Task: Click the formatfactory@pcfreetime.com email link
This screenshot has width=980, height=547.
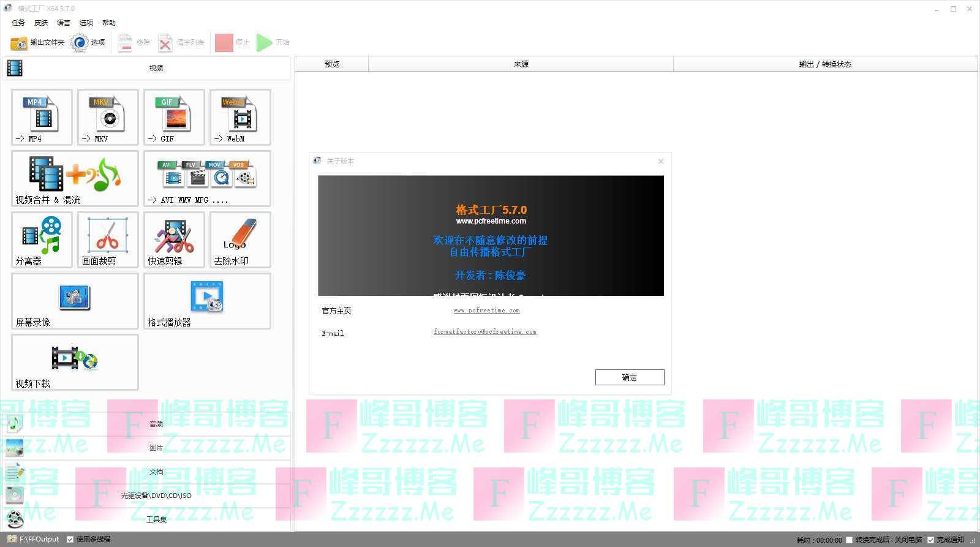Action: pos(485,332)
